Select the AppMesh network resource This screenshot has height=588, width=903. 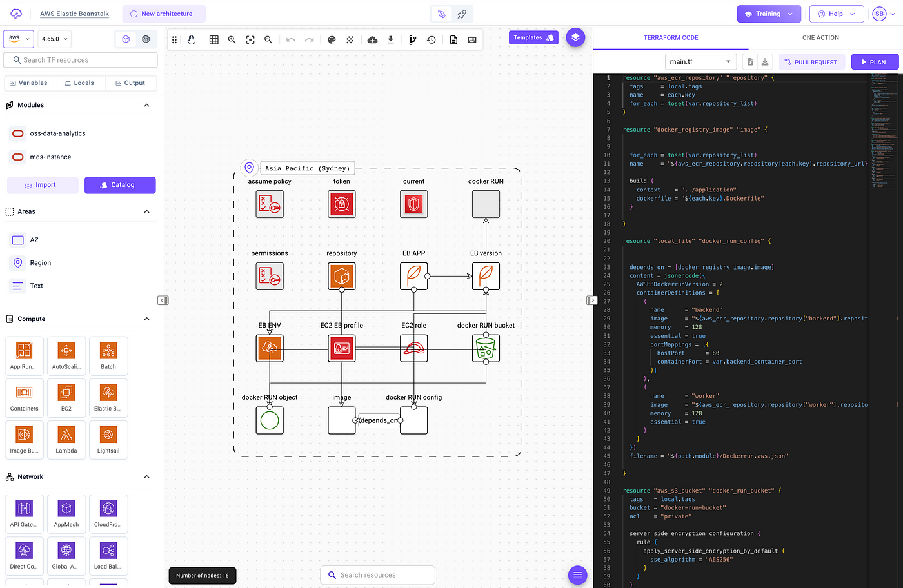point(66,513)
